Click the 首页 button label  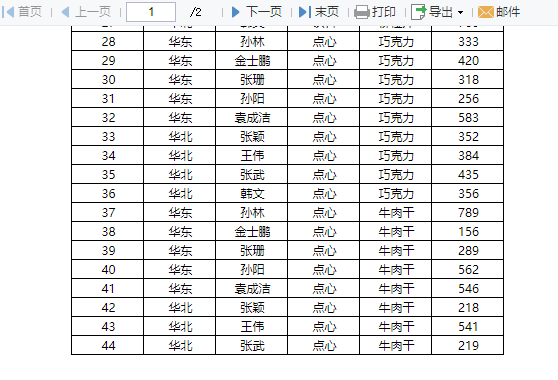(30, 12)
